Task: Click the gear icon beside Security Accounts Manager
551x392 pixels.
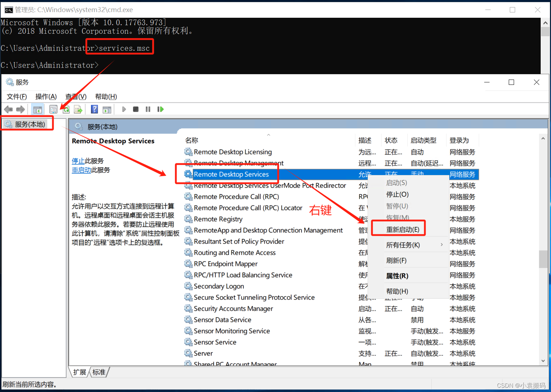Action: (188, 308)
